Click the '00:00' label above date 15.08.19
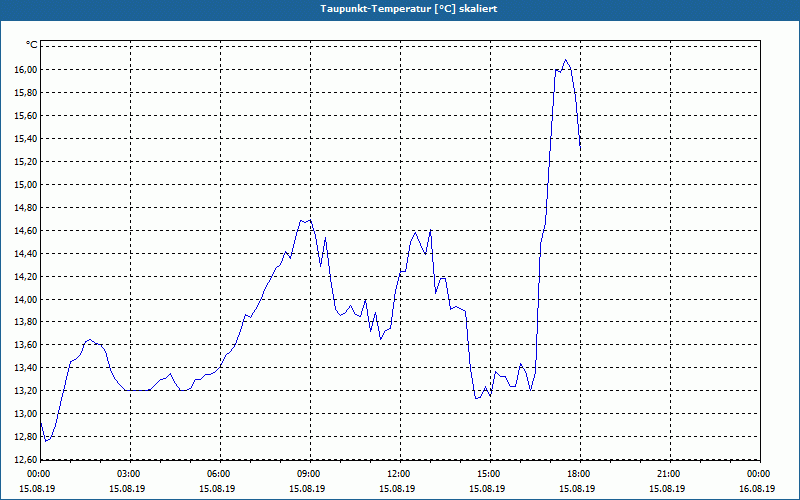The height and width of the screenshot is (500, 800). [x=38, y=474]
